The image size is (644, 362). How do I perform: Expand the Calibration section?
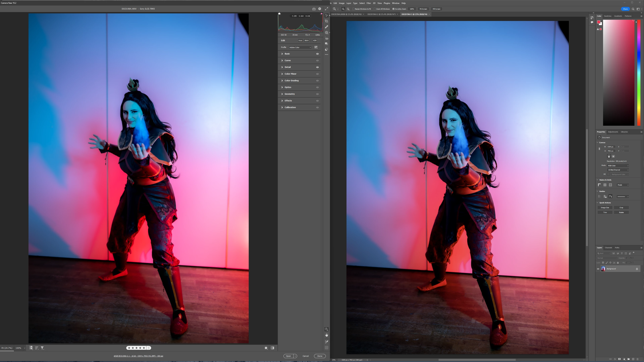(290, 107)
